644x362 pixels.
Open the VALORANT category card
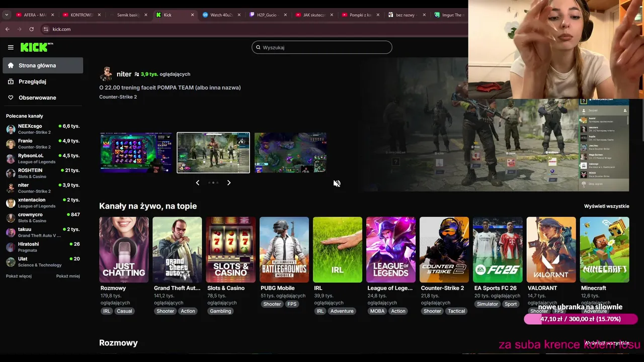[551, 249]
